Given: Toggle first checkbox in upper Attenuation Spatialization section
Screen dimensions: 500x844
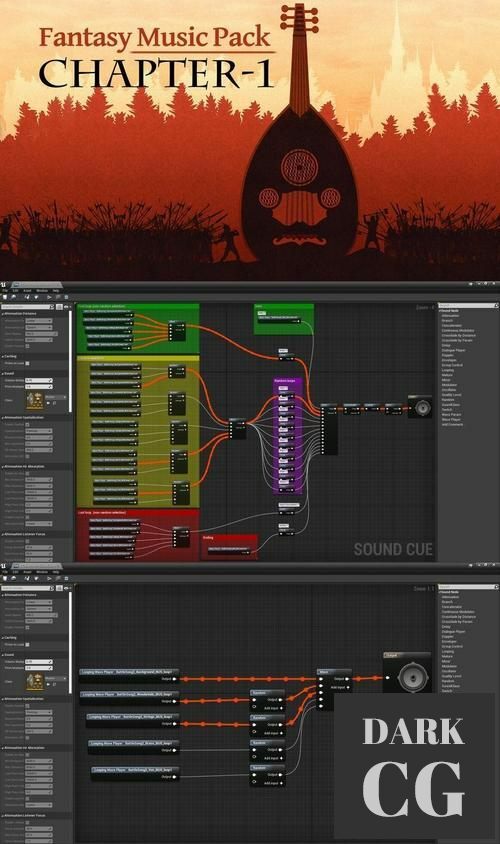Looking at the screenshot, I should point(27,424).
